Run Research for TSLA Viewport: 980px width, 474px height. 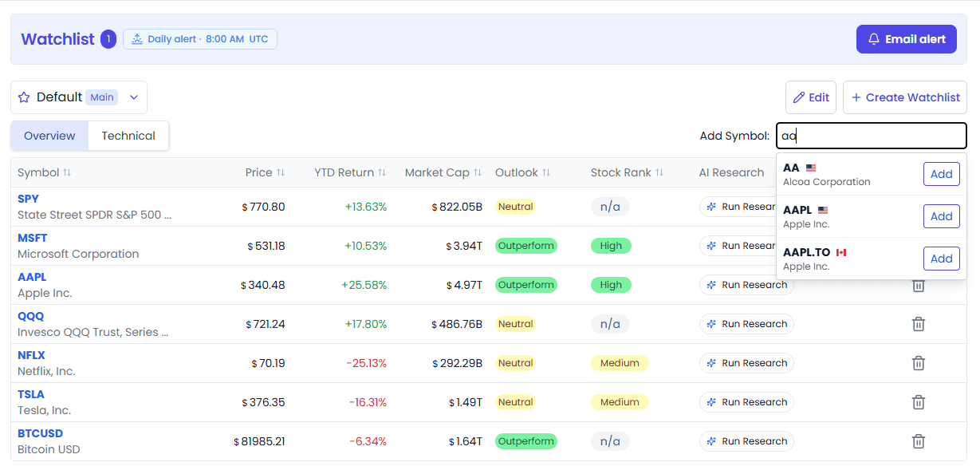click(x=746, y=402)
